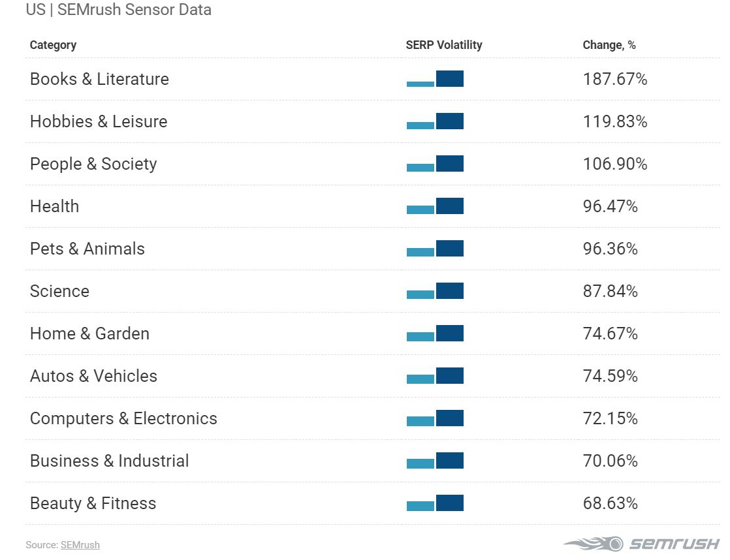Screen dimensions: 730x560
Task: Click the Pets & Animals volatility bar icon
Action: (435, 249)
